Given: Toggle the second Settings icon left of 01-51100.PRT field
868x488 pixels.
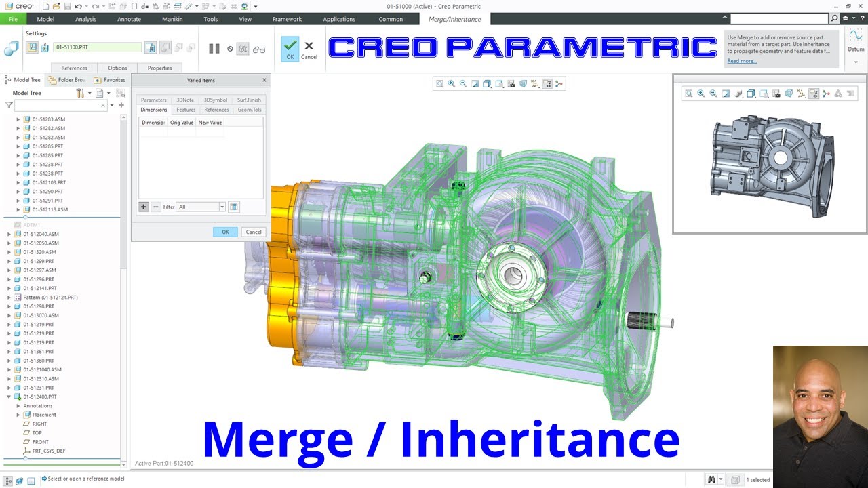Looking at the screenshot, I should [x=45, y=47].
